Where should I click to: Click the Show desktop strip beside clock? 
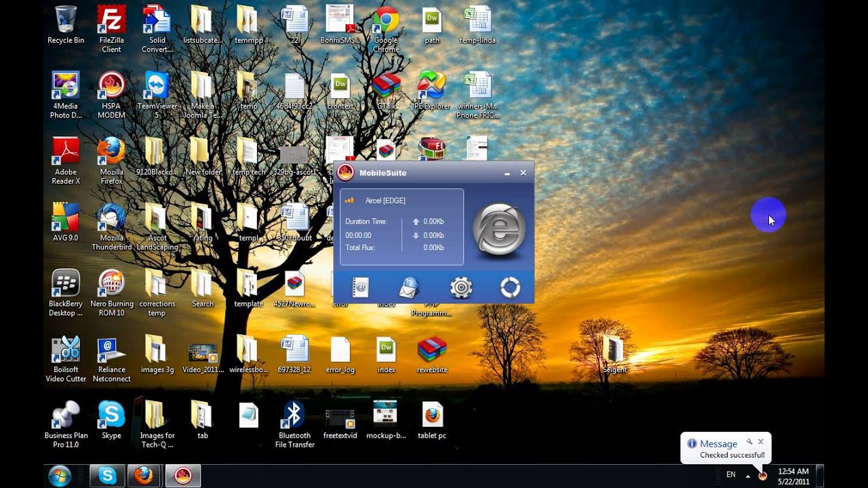pyautogui.click(x=820, y=476)
